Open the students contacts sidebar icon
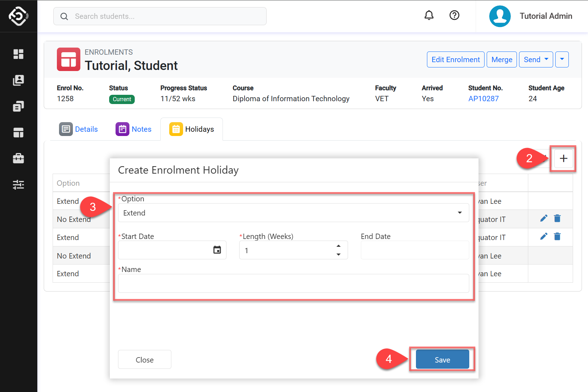The height and width of the screenshot is (392, 588). click(18, 80)
